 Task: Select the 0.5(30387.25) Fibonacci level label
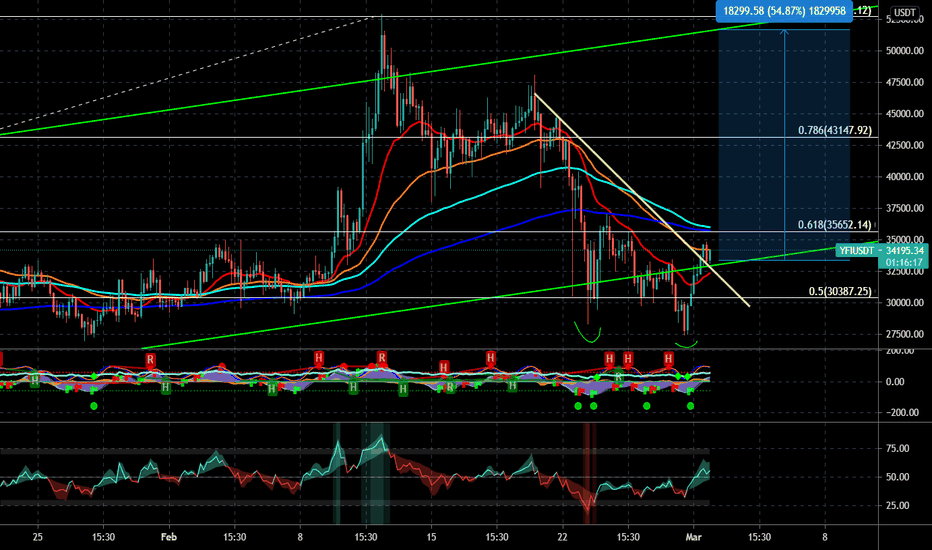[840, 291]
